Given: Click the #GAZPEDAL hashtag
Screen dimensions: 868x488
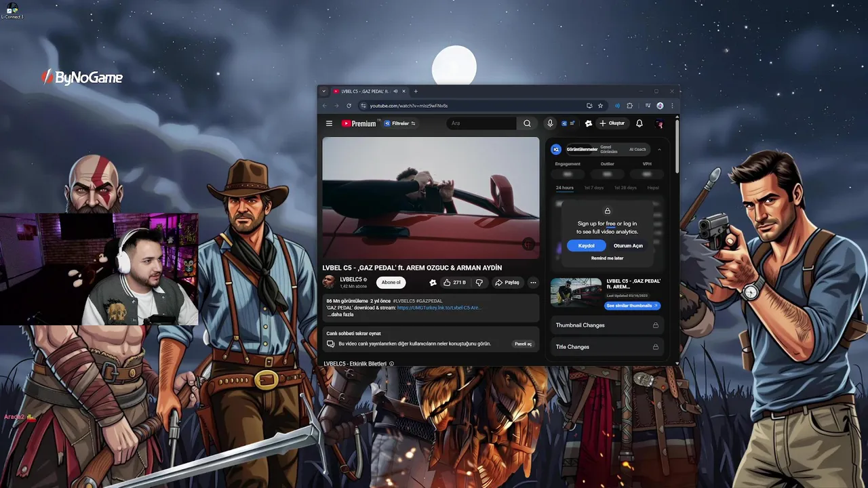Looking at the screenshot, I should pyautogui.click(x=429, y=301).
